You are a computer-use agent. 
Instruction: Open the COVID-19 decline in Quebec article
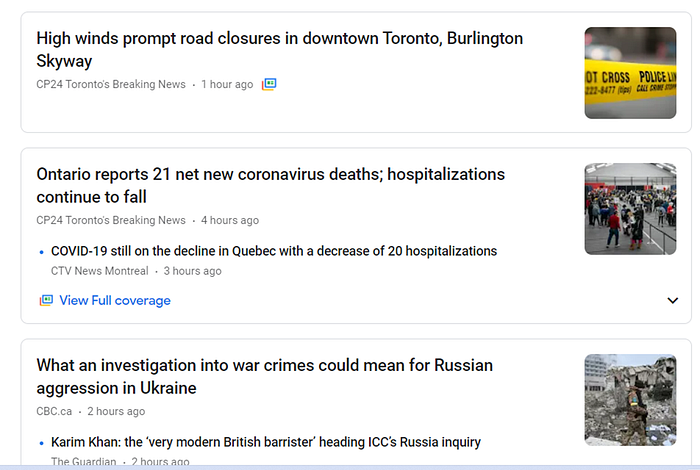click(x=274, y=251)
